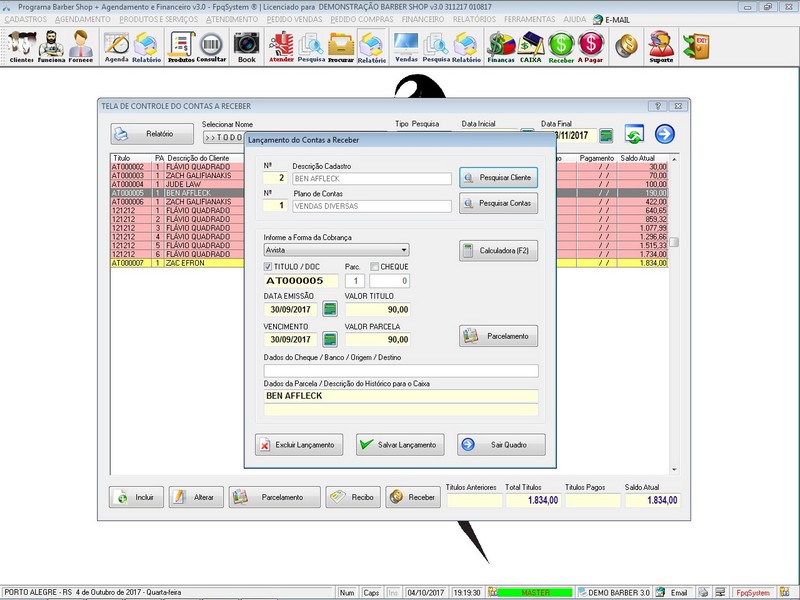
Task: Open calendar icon beside Data Final
Action: 606,135
